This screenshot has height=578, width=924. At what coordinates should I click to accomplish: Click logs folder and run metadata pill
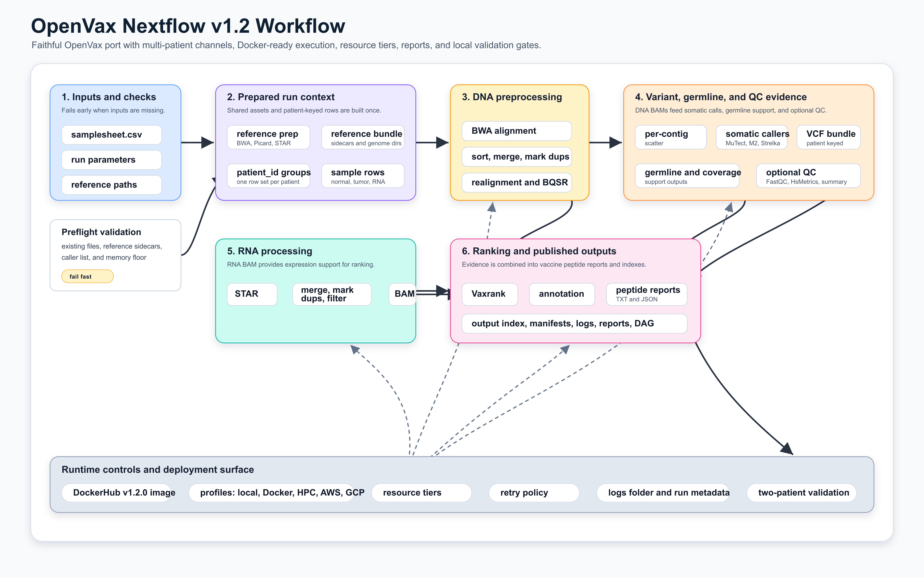tap(663, 493)
